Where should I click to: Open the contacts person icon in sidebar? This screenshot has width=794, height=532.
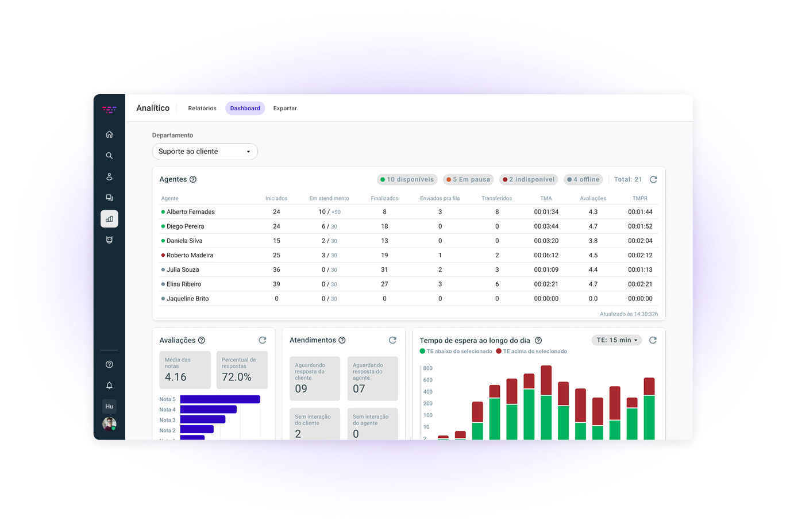[x=109, y=177]
